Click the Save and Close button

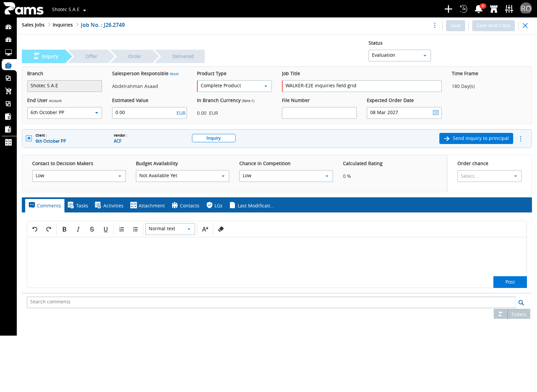pyautogui.click(x=493, y=26)
